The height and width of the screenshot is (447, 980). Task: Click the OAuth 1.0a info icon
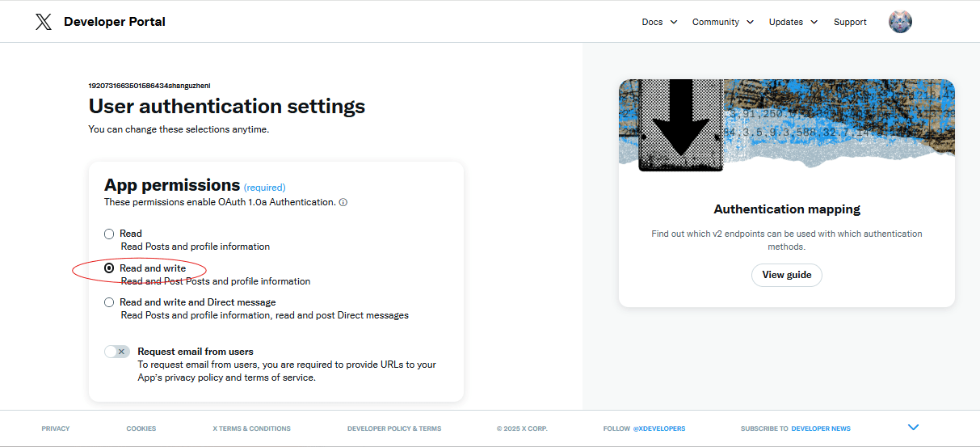(343, 202)
